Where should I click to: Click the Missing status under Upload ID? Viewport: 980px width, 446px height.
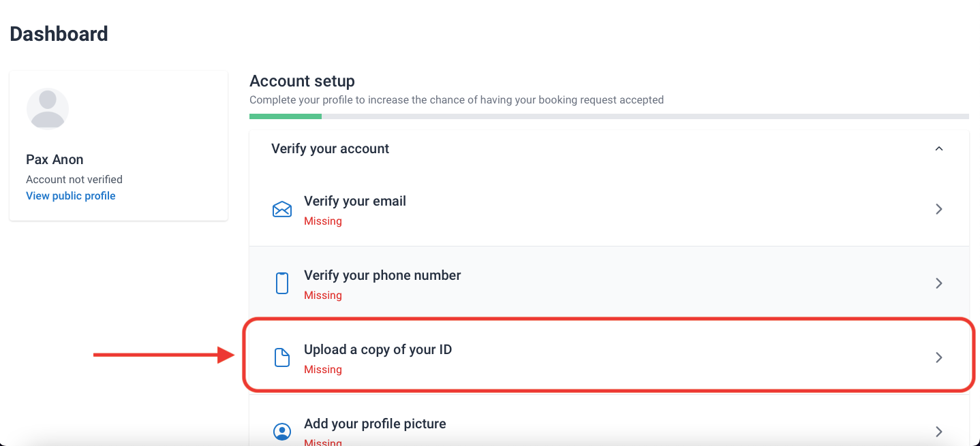(323, 370)
